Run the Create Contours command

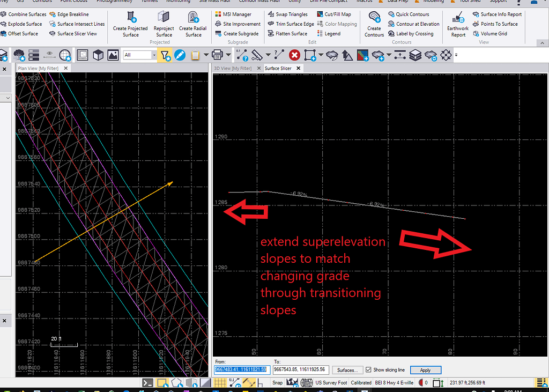[x=374, y=24]
